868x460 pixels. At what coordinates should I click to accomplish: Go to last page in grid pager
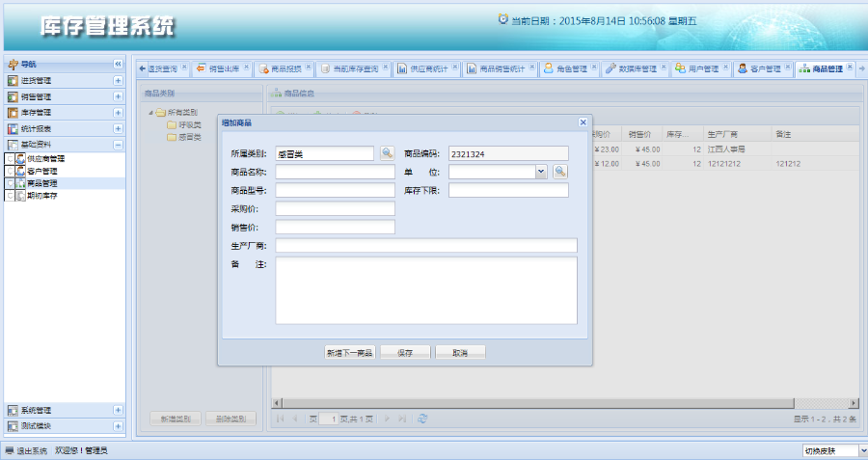[x=402, y=419]
